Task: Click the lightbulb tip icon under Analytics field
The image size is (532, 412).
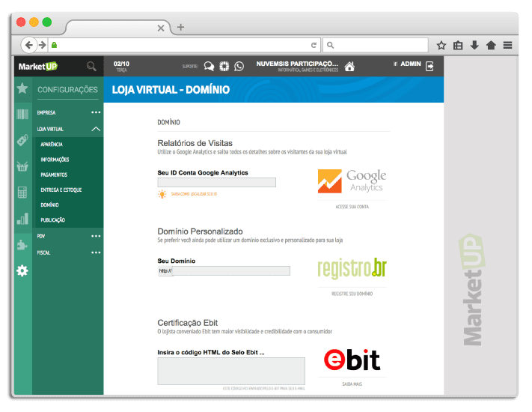Action: pyautogui.click(x=162, y=194)
